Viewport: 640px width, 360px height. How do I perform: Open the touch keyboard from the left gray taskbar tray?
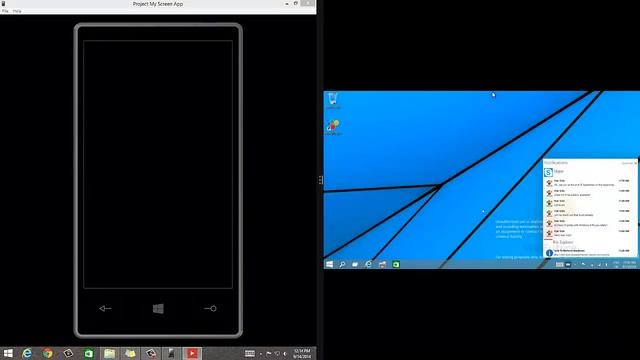click(x=250, y=353)
